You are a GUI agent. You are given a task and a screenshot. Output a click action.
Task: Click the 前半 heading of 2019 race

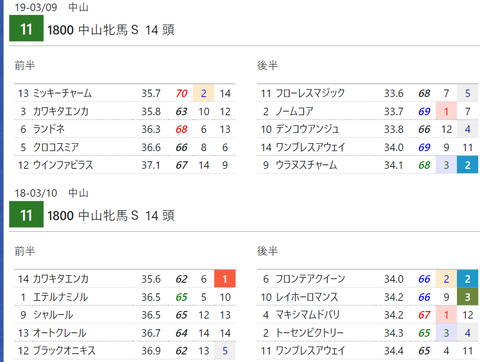point(25,65)
